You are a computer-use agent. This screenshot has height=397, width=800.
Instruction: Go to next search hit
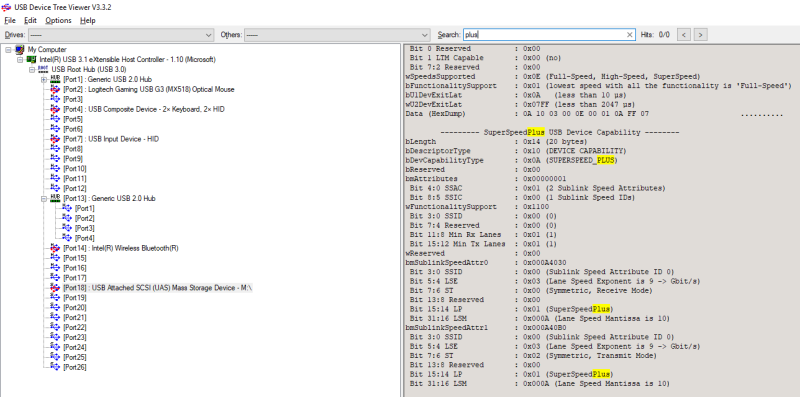coord(701,35)
